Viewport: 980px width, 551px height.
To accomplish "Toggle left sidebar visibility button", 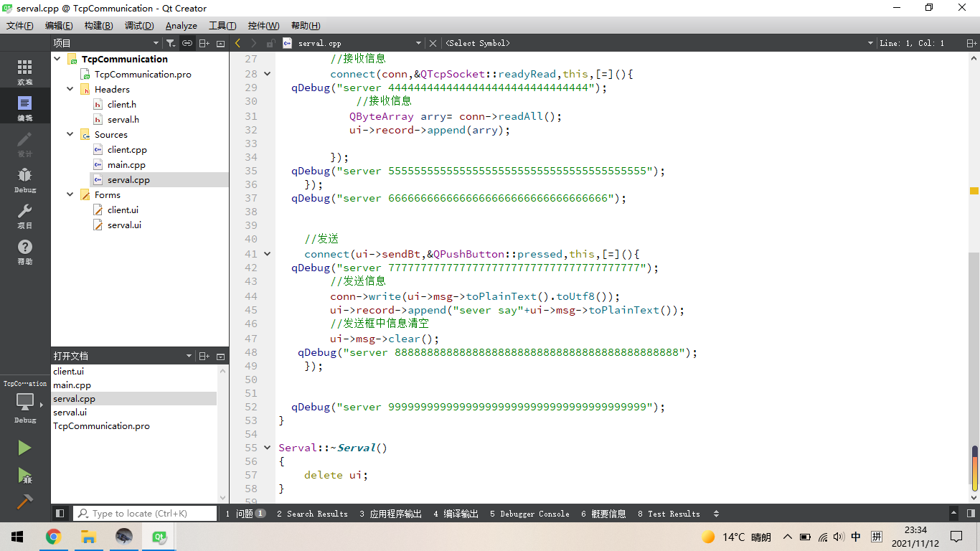I will point(60,514).
